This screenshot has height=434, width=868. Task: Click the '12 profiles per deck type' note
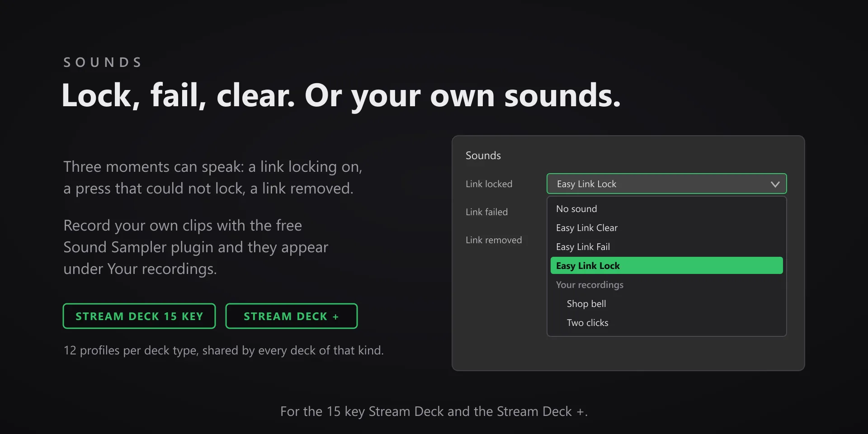[x=224, y=350]
